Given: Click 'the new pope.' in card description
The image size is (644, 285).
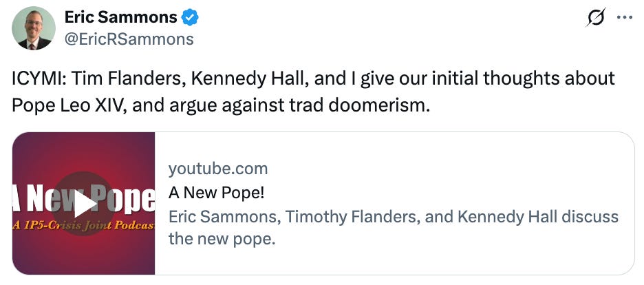Looking at the screenshot, I should pos(222,239).
